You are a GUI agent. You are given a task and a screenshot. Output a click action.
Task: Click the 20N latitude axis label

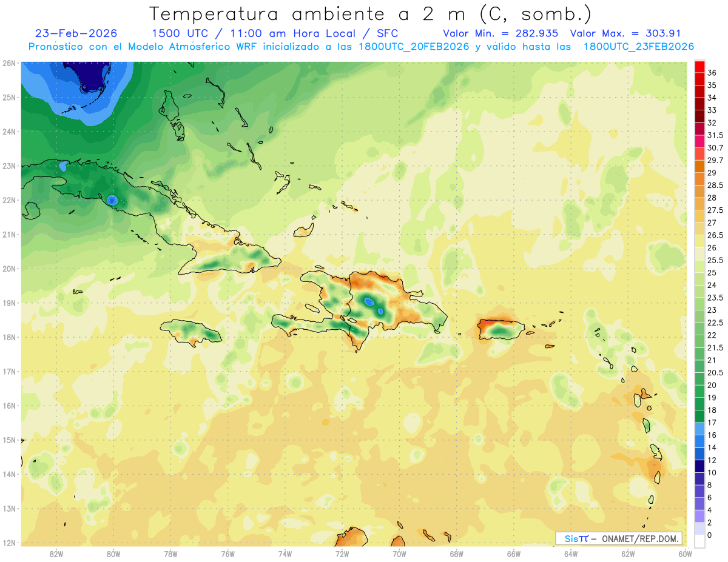point(9,269)
